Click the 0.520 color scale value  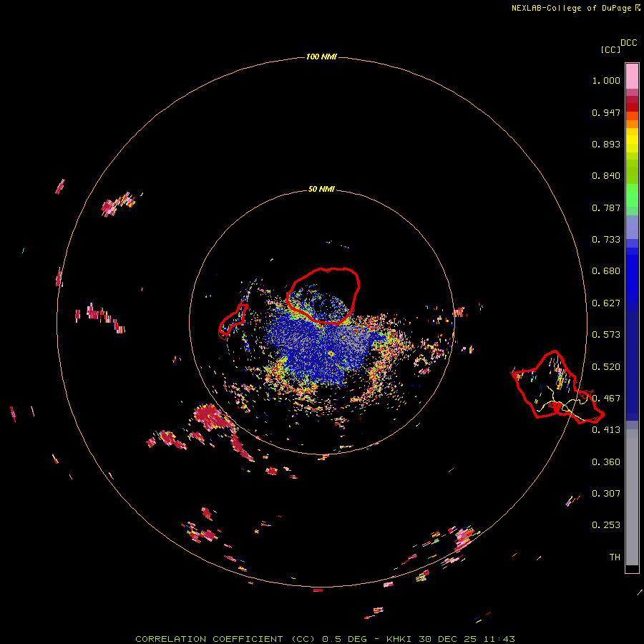click(x=606, y=367)
